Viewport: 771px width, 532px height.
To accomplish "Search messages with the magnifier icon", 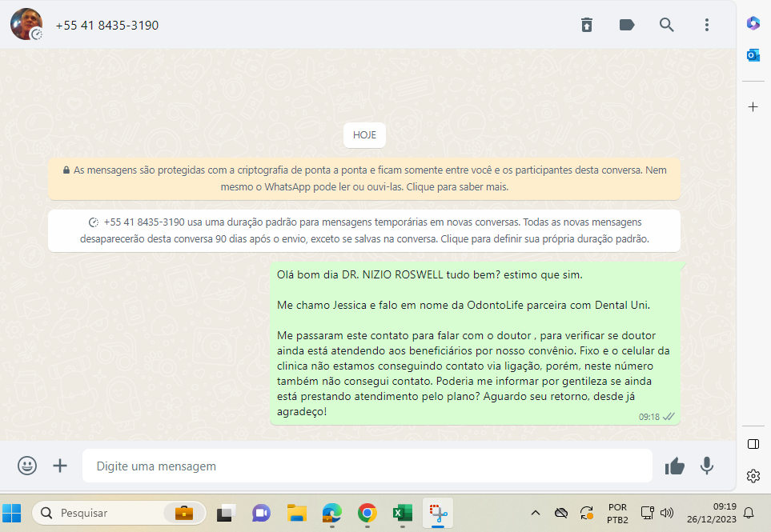I will click(666, 25).
